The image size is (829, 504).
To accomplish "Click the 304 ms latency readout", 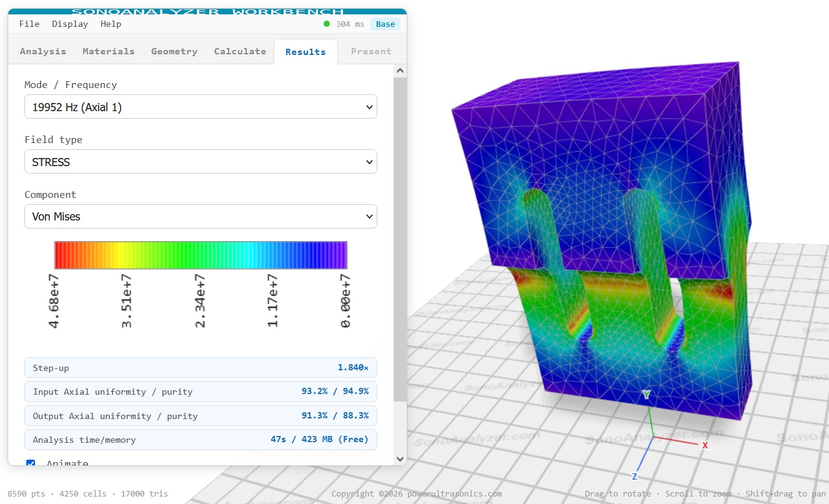I will pyautogui.click(x=350, y=24).
